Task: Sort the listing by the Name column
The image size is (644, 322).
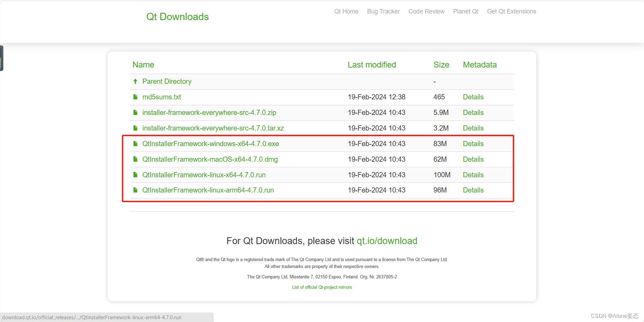Action: (143, 65)
